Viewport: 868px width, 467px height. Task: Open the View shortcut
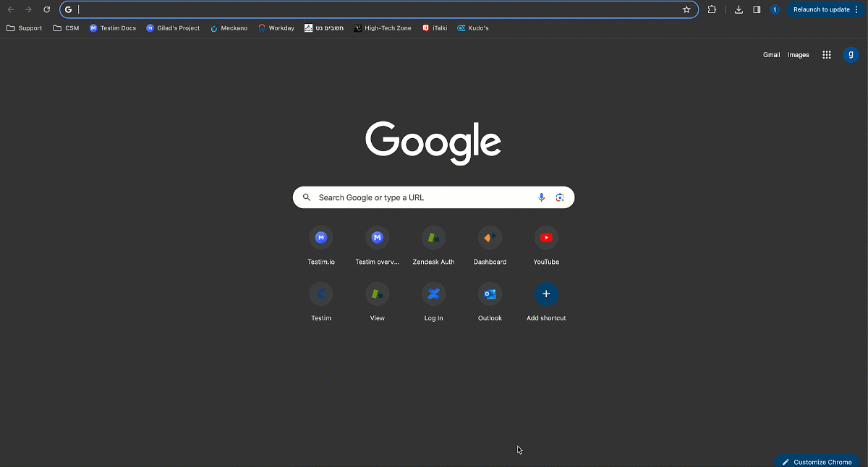377,302
